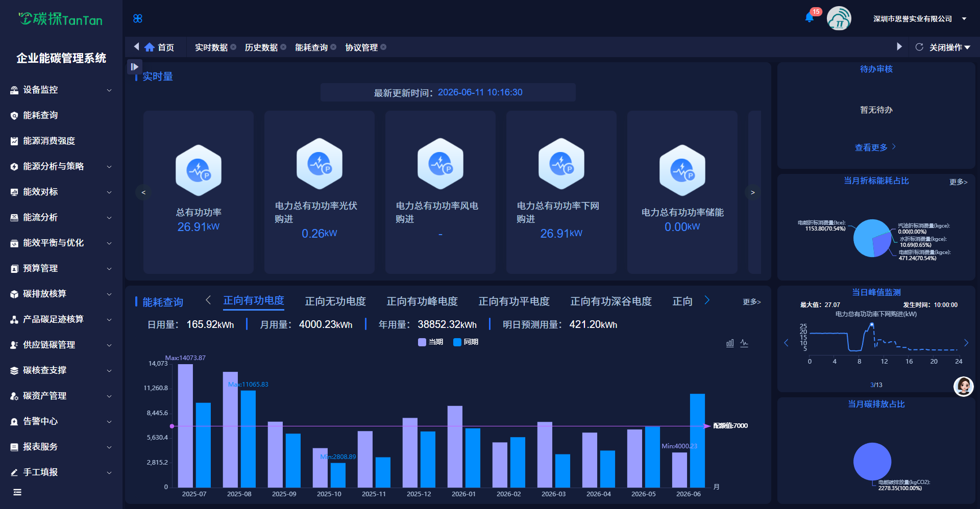Close the 历史数据 tab
Image resolution: width=980 pixels, height=509 pixels.
tap(283, 47)
